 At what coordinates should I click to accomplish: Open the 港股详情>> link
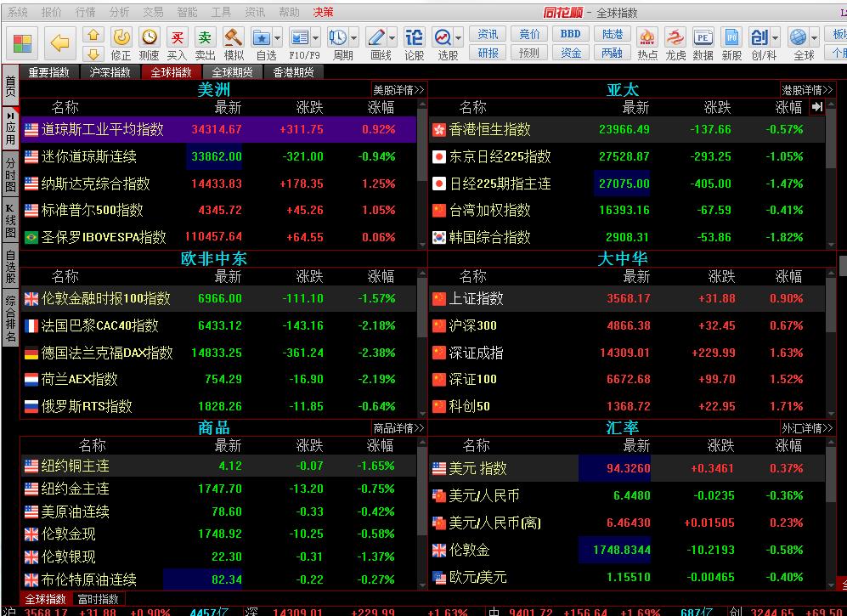[x=807, y=90]
